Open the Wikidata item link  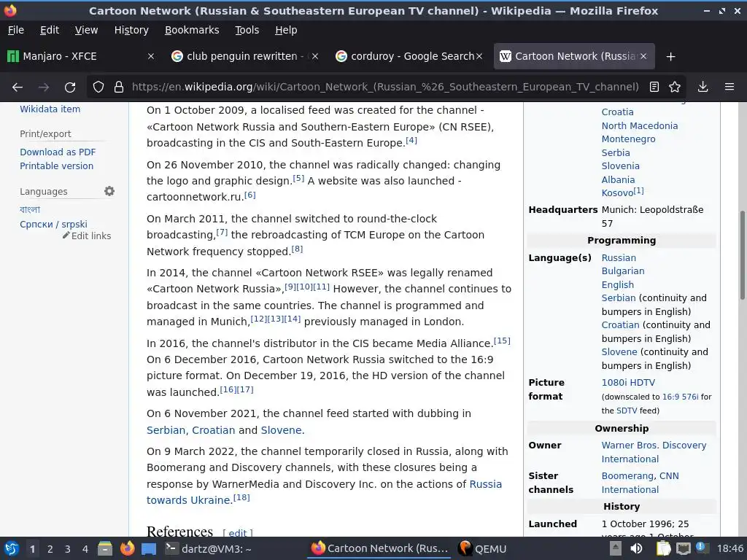pos(50,109)
